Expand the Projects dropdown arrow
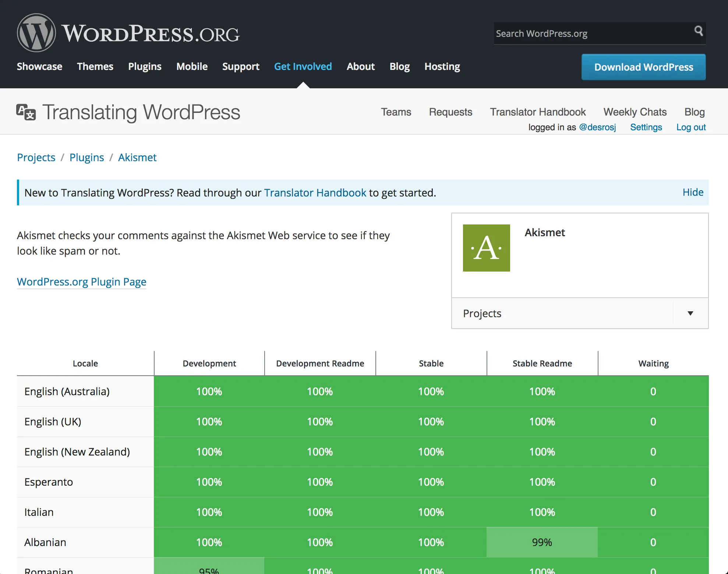Screen dimensions: 728x574 [690, 313]
